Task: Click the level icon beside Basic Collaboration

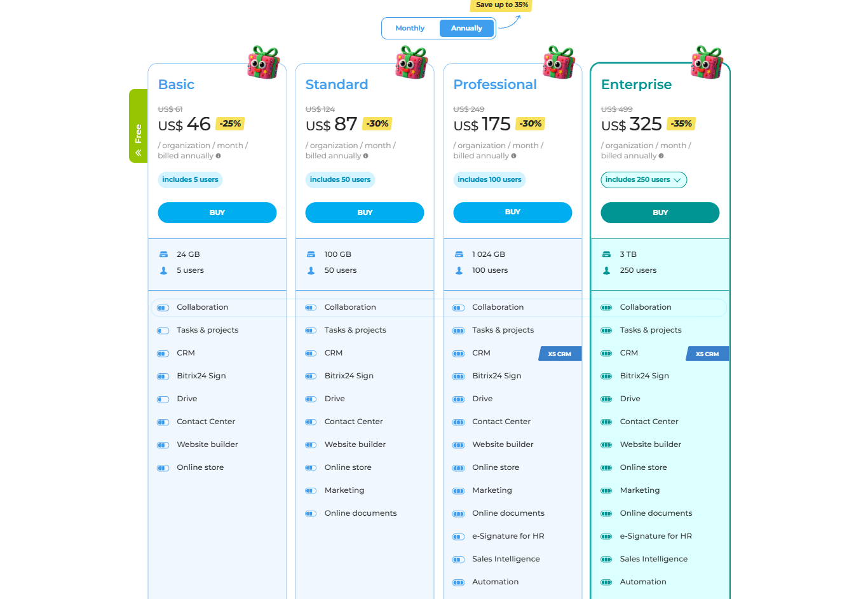Action: click(x=163, y=308)
